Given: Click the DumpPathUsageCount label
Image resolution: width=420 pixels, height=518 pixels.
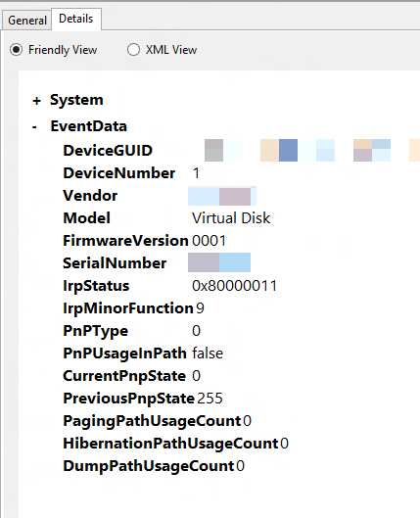Looking at the screenshot, I should (x=149, y=466).
